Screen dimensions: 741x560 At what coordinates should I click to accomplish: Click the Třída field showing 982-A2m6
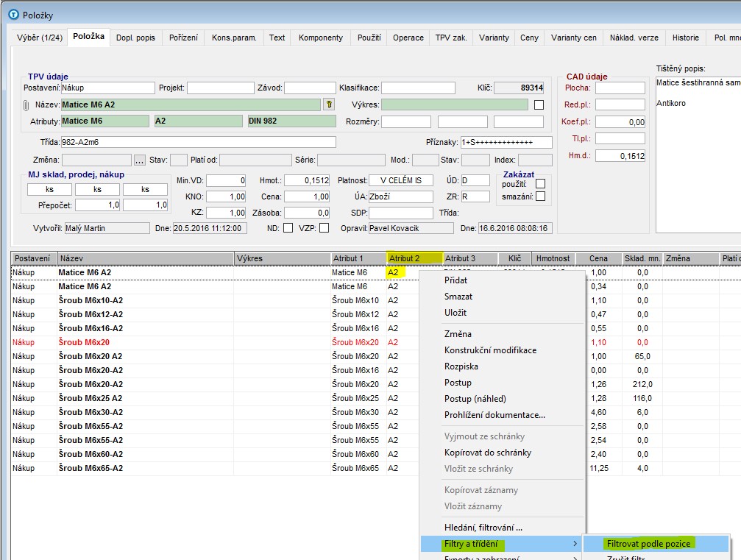[x=199, y=142]
